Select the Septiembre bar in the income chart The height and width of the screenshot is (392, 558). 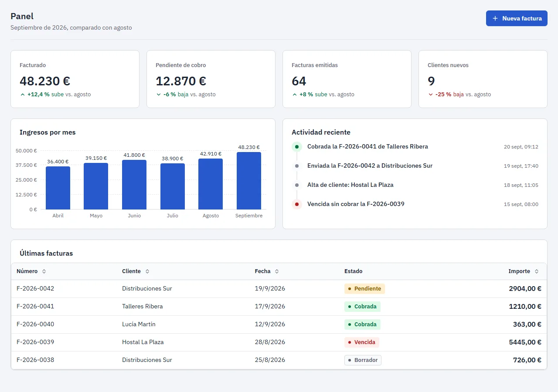click(x=249, y=181)
